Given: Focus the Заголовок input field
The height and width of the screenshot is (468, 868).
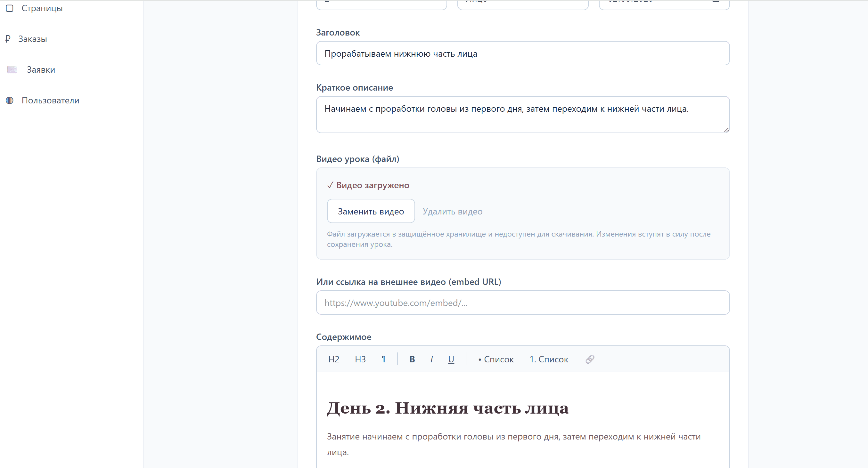Looking at the screenshot, I should point(523,53).
